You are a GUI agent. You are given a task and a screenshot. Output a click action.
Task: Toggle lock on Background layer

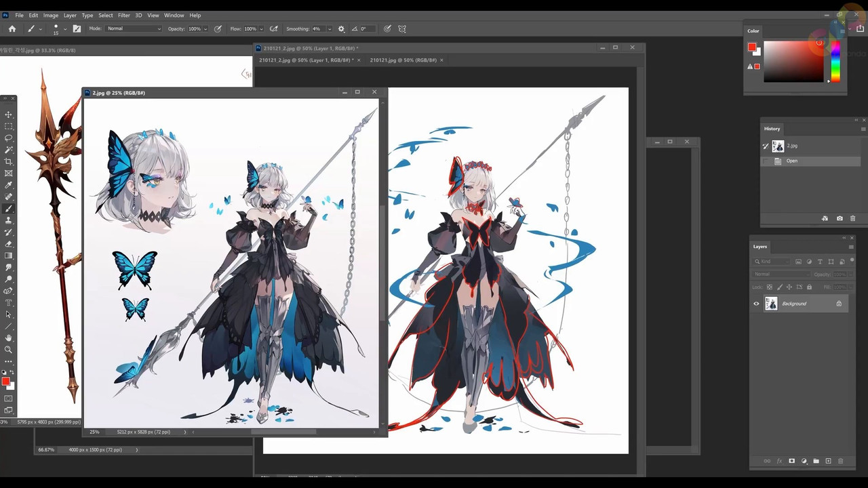[x=839, y=304]
